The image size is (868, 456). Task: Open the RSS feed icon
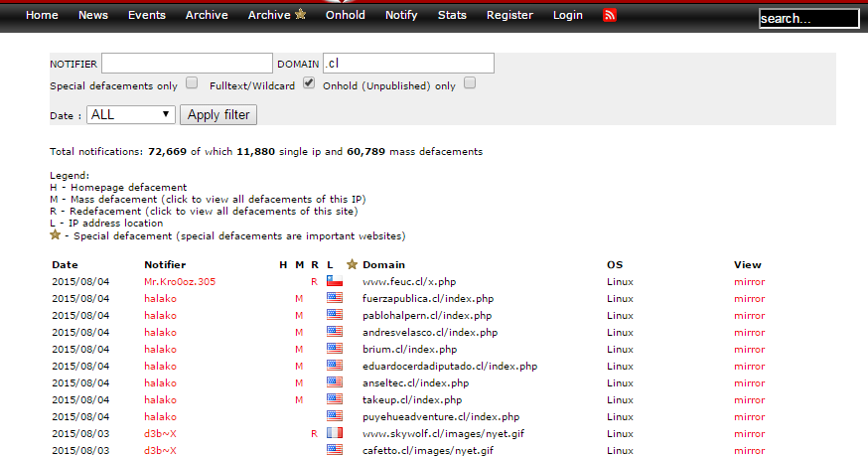tap(610, 15)
